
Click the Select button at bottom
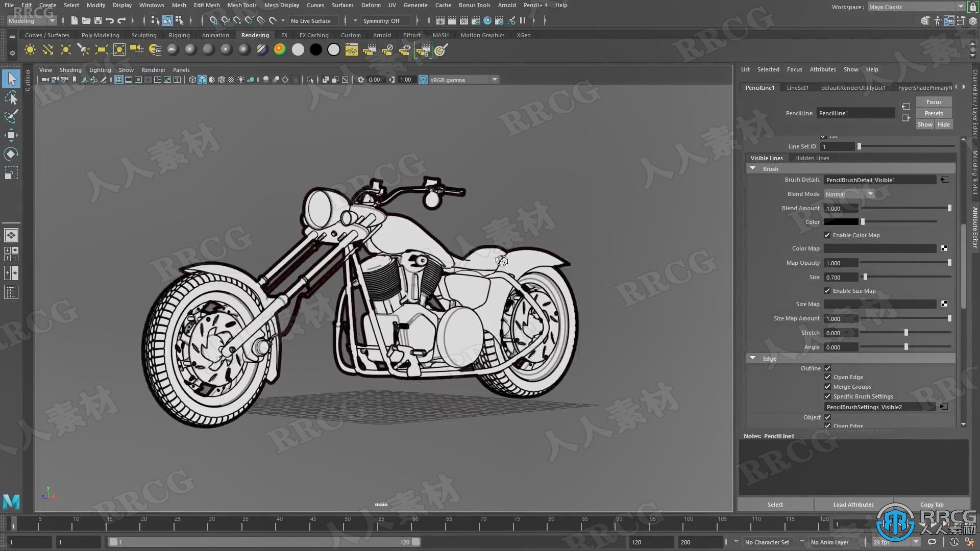[775, 505]
